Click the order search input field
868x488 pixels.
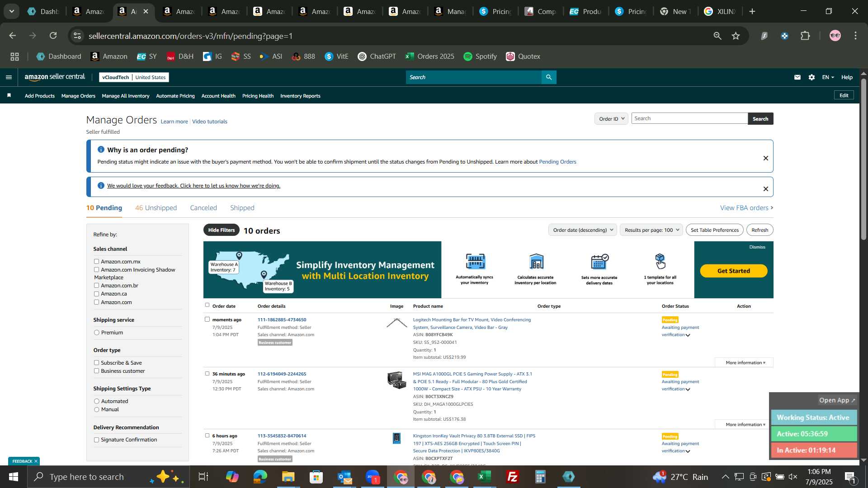coord(689,118)
